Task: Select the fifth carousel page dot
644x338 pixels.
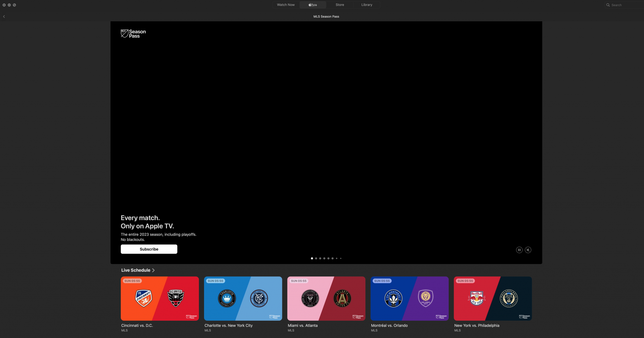Action: pos(328,259)
